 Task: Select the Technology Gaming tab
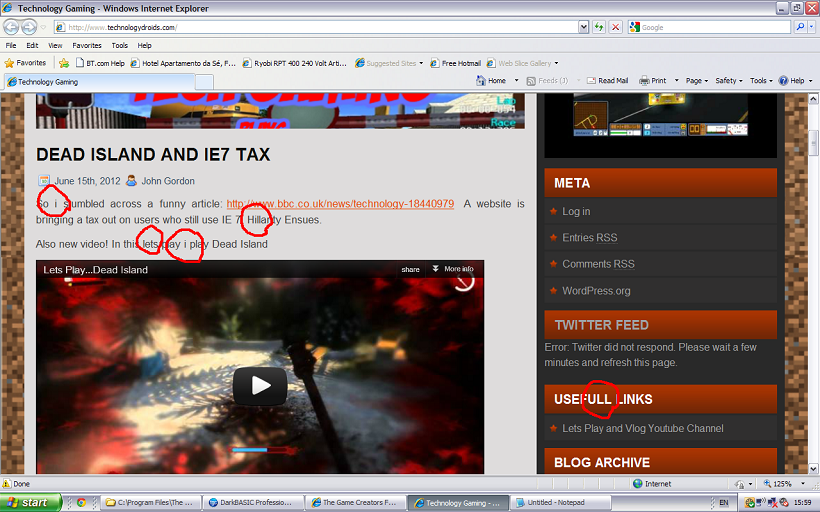point(99,82)
